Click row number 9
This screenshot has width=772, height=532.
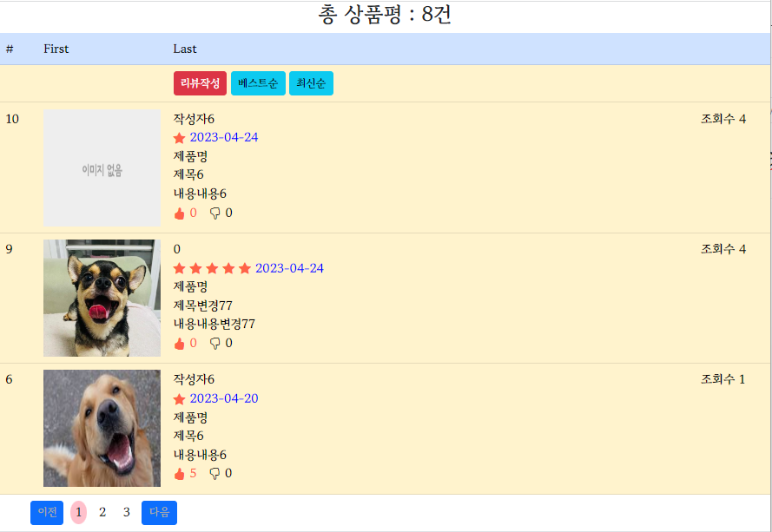coord(9,249)
